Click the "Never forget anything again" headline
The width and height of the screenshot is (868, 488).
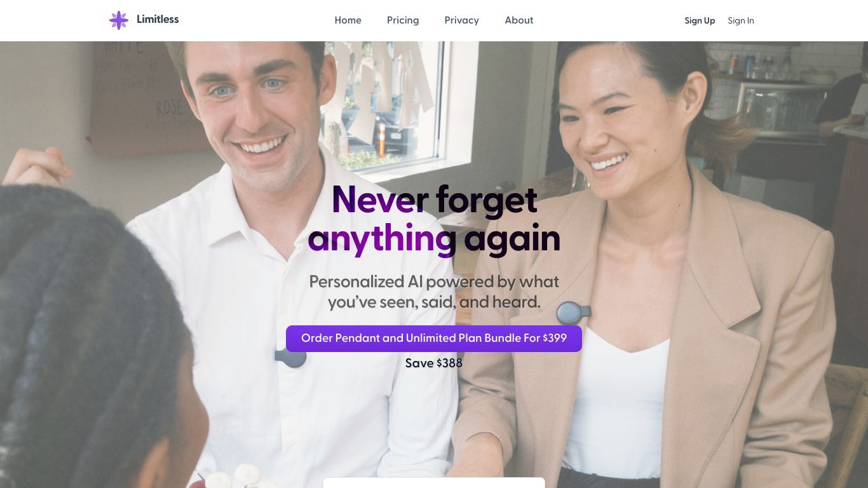point(434,219)
